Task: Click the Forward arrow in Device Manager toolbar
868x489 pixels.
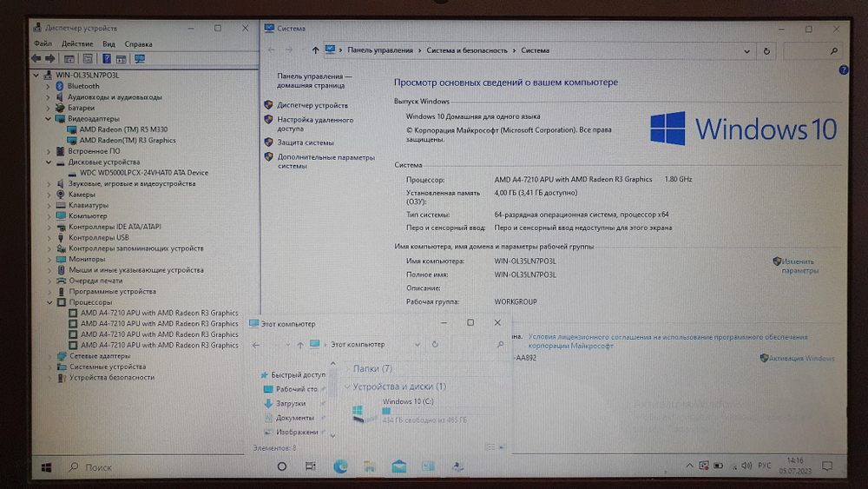Action: (x=49, y=59)
